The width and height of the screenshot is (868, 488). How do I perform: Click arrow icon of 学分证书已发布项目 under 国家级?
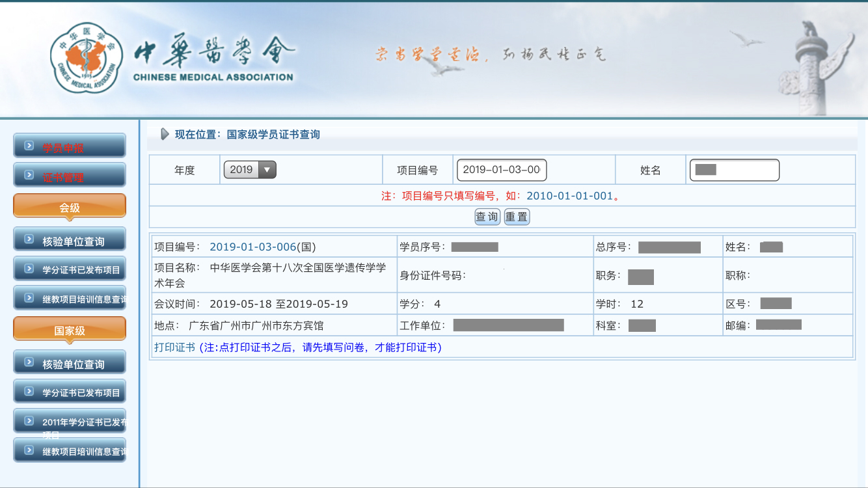coord(29,391)
